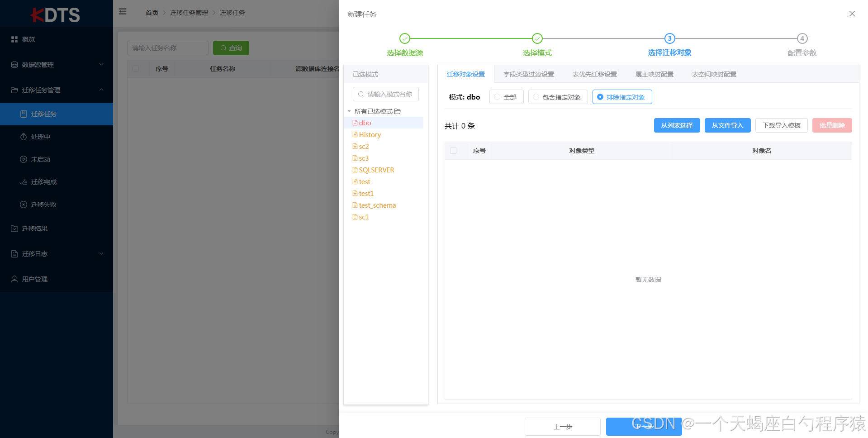868x438 pixels.
Task: Click step 4 配置参数 circle
Action: 802,38
